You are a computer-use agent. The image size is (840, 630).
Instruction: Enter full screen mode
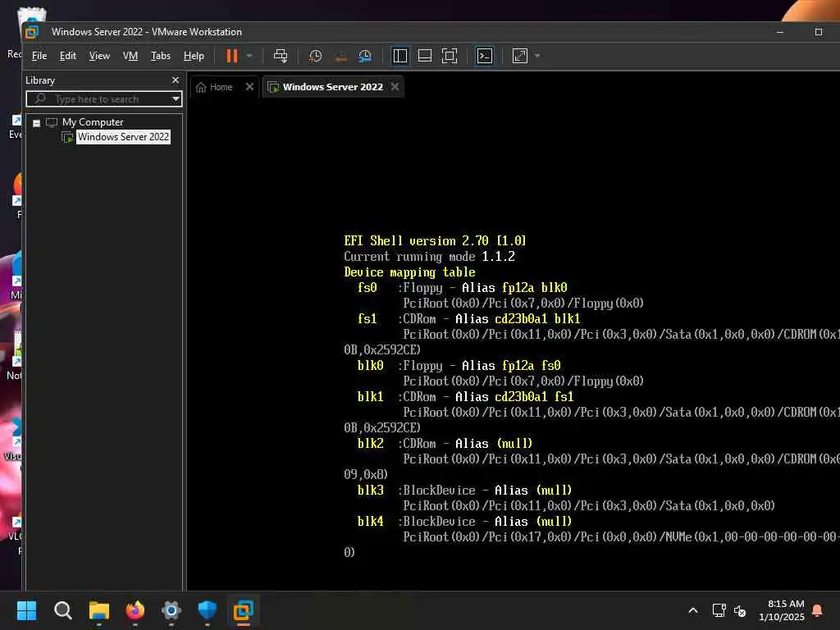(450, 56)
